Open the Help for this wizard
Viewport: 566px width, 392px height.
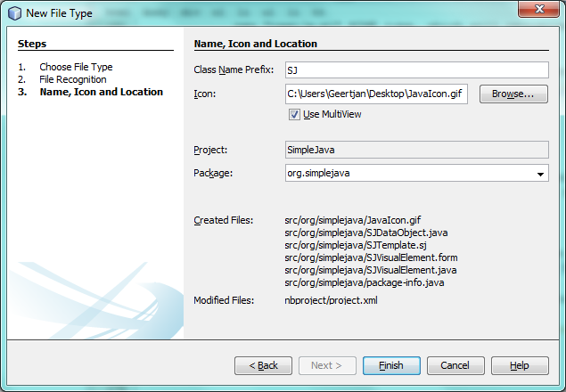click(519, 365)
